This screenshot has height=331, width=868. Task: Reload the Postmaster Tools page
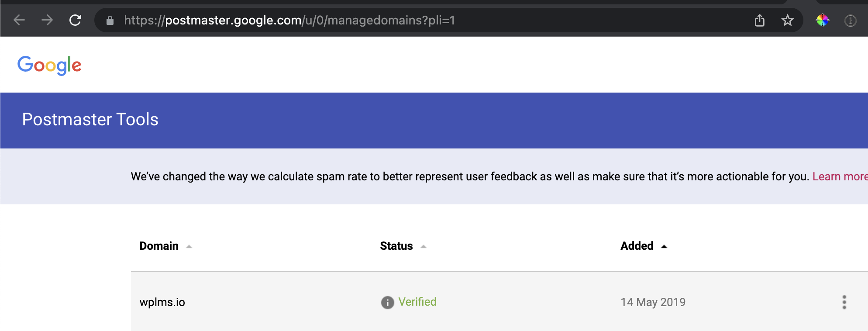75,20
